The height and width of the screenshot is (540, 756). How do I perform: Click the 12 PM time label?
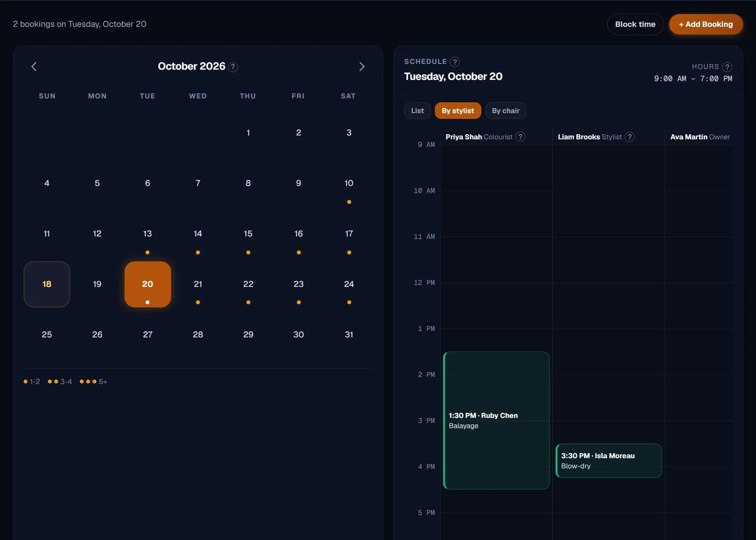point(424,283)
